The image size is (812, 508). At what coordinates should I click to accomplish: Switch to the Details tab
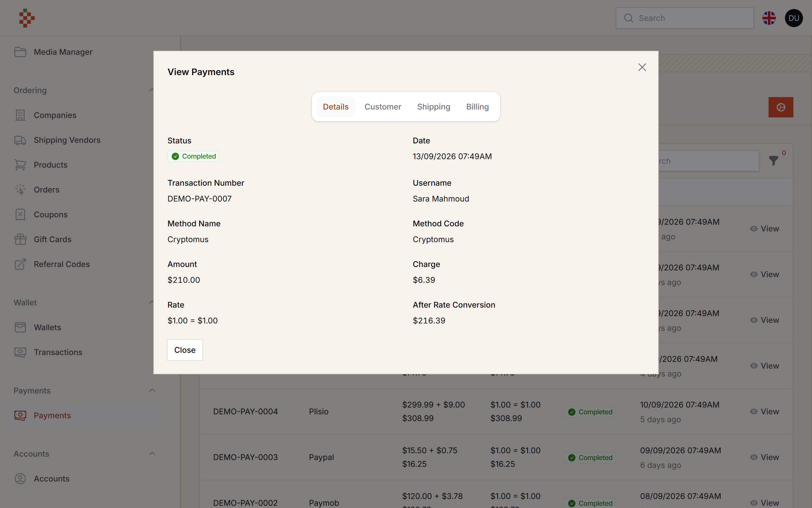tap(336, 107)
